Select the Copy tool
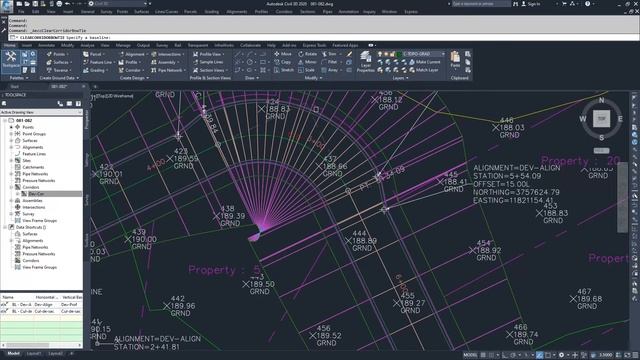The height and width of the screenshot is (360, 640). click(282, 62)
